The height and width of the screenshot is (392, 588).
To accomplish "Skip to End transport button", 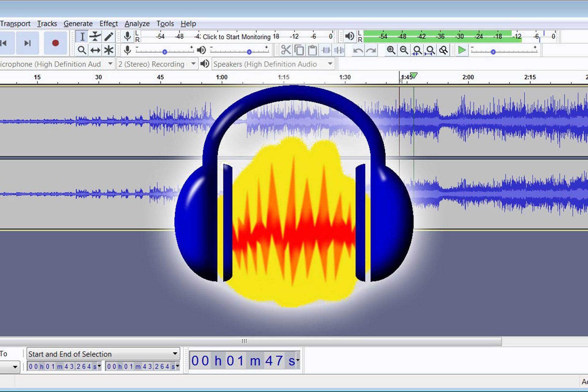I will coord(28,43).
